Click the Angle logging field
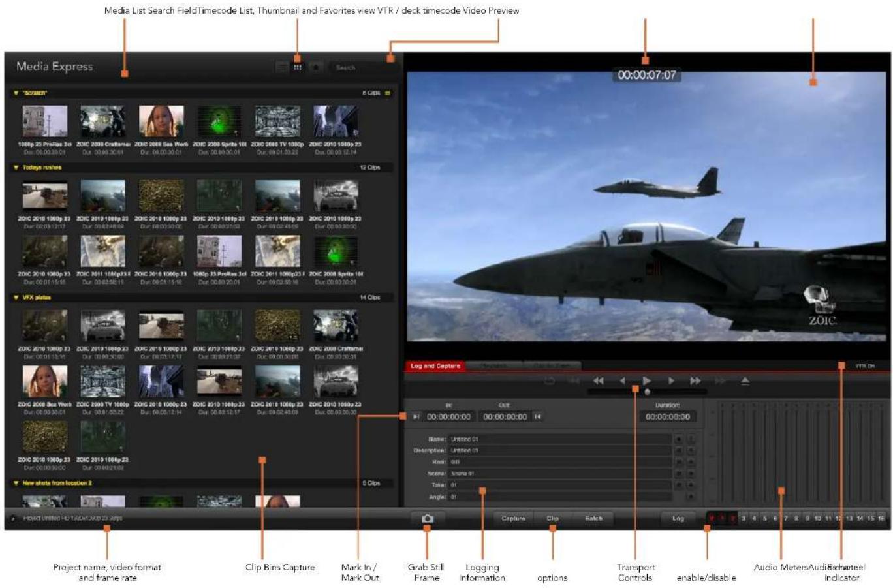 point(561,497)
